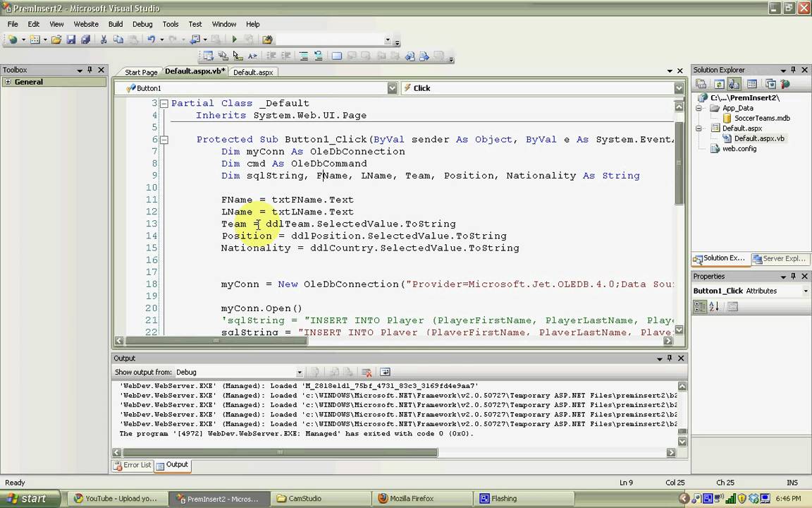Comment out the selected lines

[x=304, y=56]
